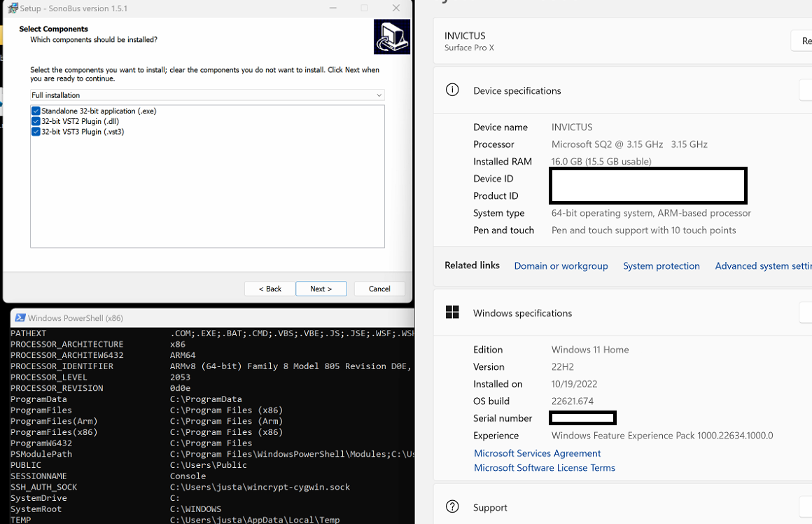Viewport: 812px width, 524px height.
Task: Click the ARM64 value in PowerShell
Action: pos(183,355)
